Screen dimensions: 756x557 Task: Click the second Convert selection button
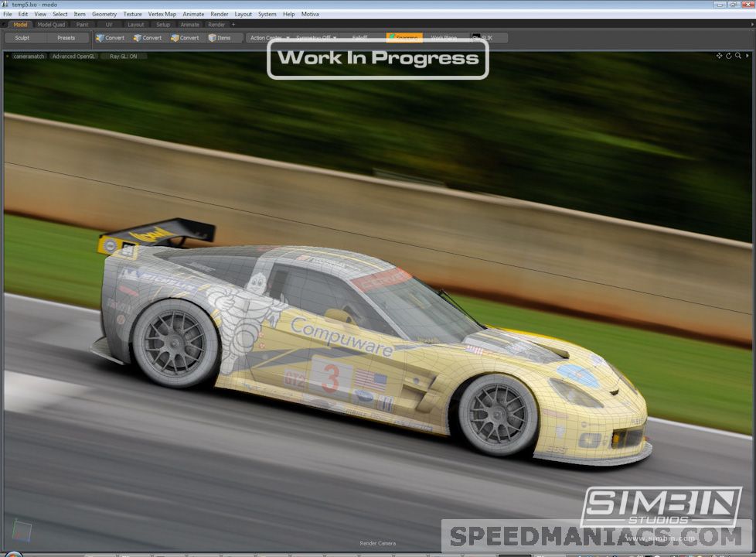148,38
